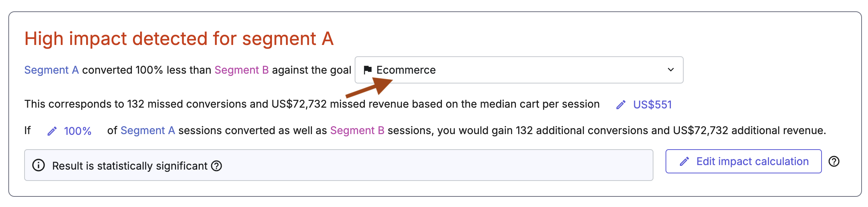Open help tooltip after 'statistically significant'
Screen dimensions: 868x207
pos(216,166)
